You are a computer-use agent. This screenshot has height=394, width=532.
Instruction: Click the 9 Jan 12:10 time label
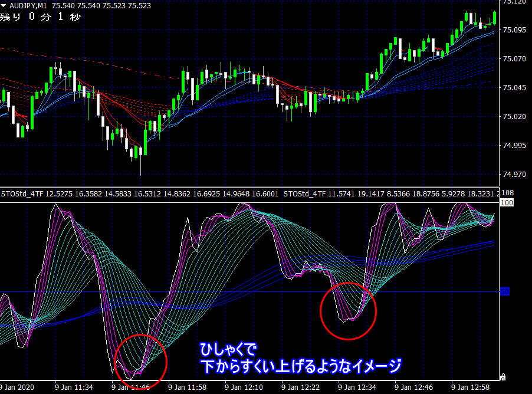(x=244, y=387)
